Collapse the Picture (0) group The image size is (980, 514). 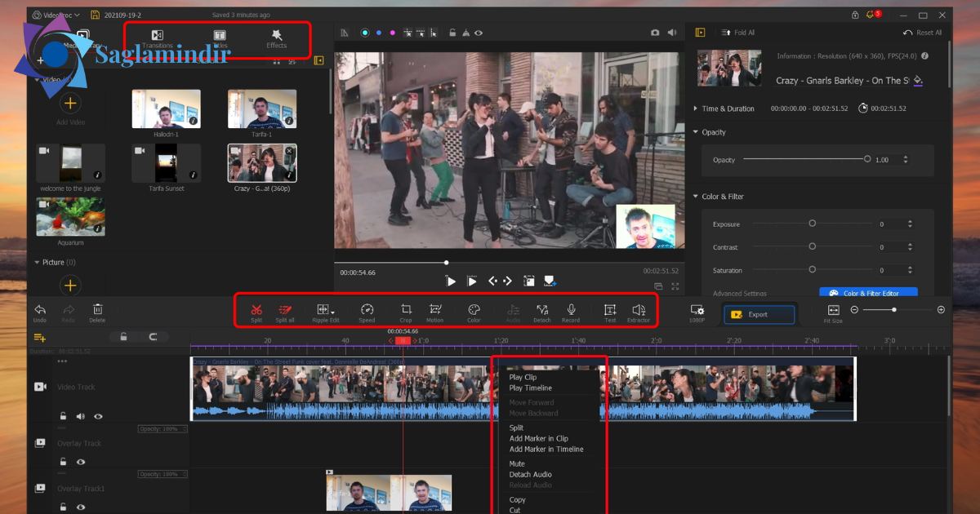tap(37, 263)
